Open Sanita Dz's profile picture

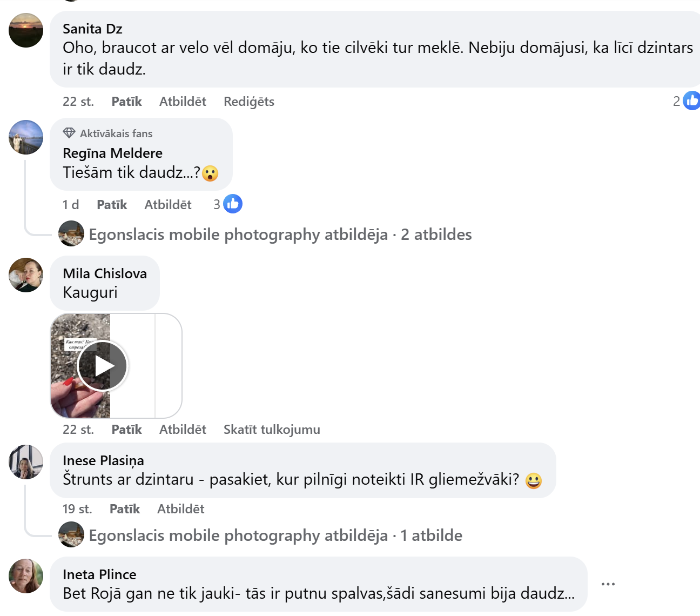pyautogui.click(x=26, y=30)
